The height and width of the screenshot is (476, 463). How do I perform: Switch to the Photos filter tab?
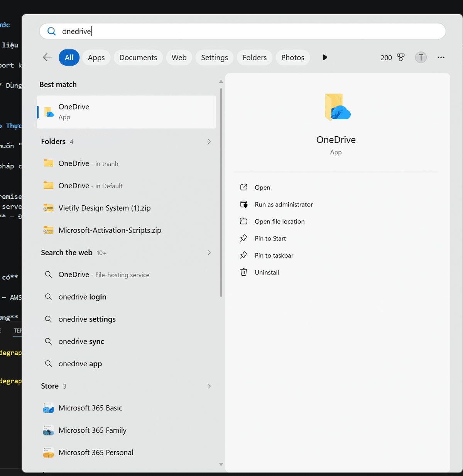click(293, 58)
